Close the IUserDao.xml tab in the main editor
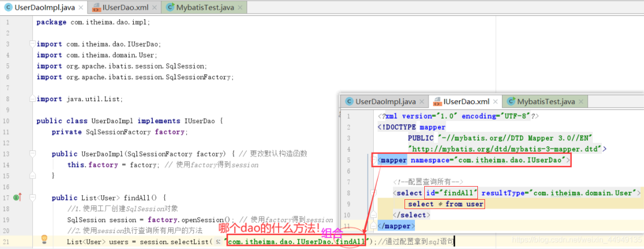This screenshot has width=644, height=249. (x=155, y=7)
